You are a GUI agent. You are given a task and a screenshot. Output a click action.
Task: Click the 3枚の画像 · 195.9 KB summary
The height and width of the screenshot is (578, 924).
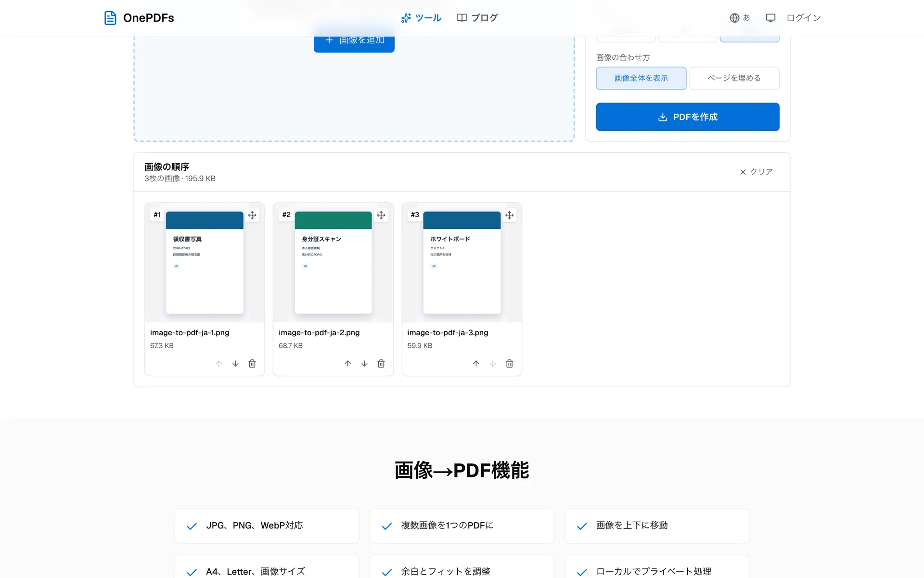pyautogui.click(x=180, y=179)
